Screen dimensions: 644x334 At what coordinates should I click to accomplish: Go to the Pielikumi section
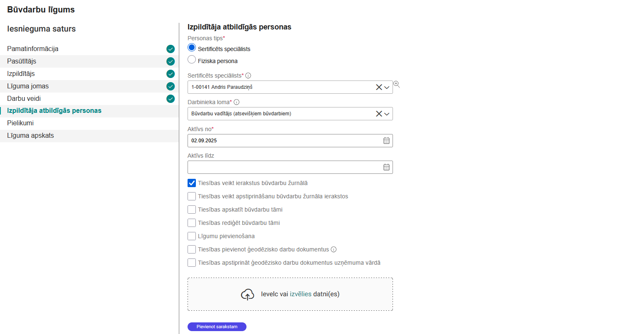tap(20, 123)
